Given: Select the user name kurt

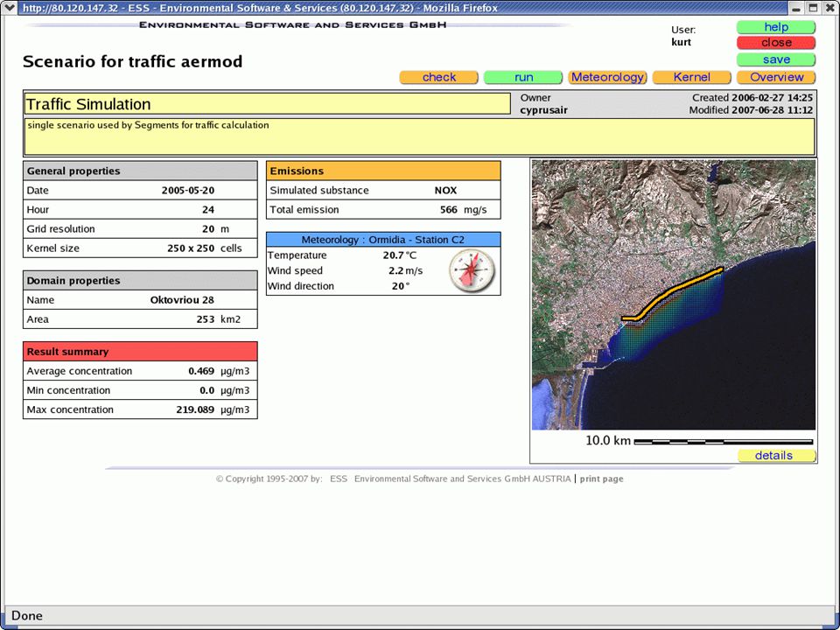Looking at the screenshot, I should coord(681,42).
